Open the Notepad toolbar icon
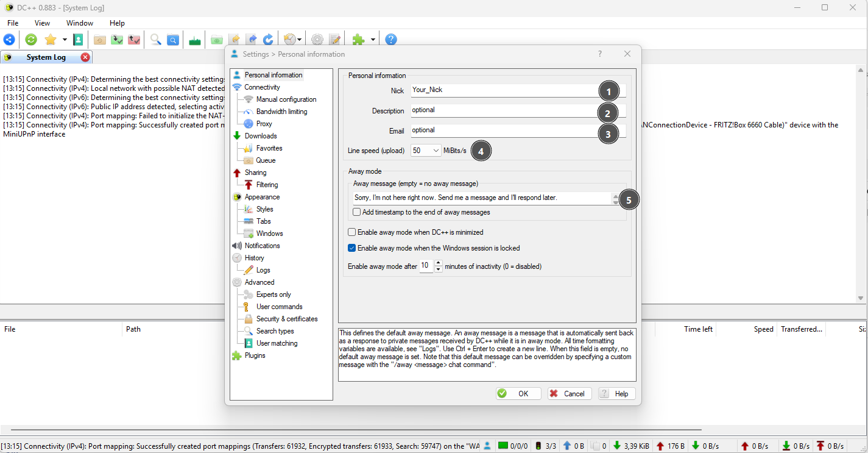The width and height of the screenshot is (868, 453). (x=334, y=40)
